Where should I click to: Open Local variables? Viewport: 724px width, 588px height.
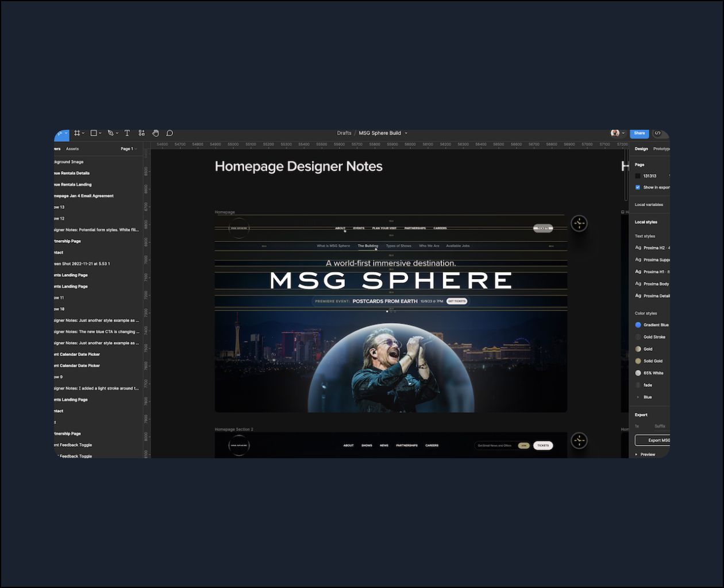pyautogui.click(x=649, y=204)
